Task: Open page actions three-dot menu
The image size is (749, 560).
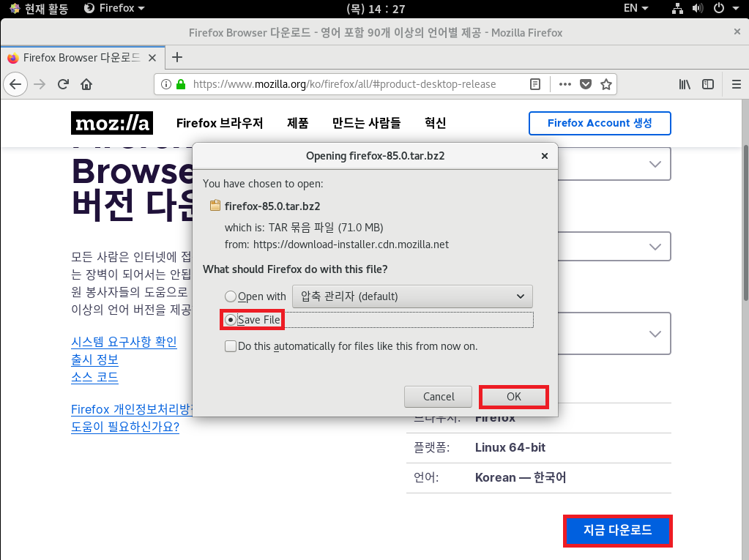Action: [x=565, y=84]
